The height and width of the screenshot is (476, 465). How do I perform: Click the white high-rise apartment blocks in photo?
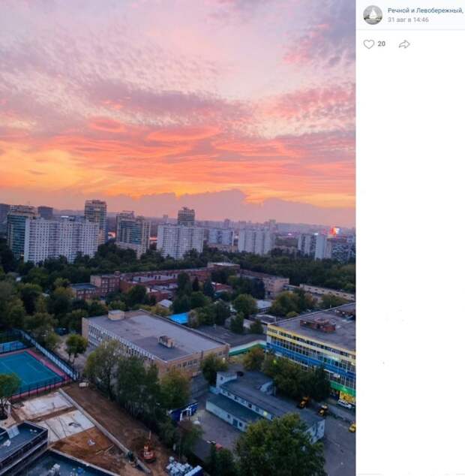tap(61, 240)
